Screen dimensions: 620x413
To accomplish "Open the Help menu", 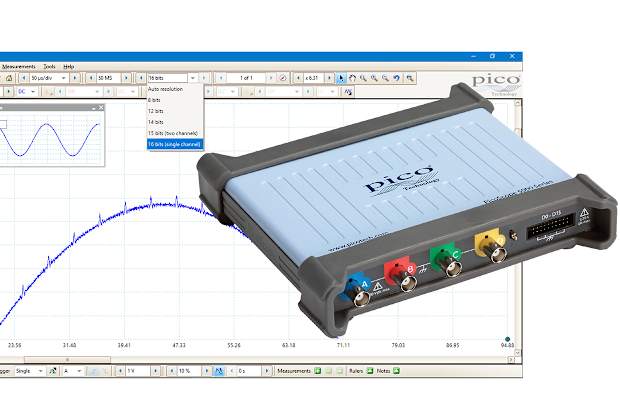I will click(69, 66).
